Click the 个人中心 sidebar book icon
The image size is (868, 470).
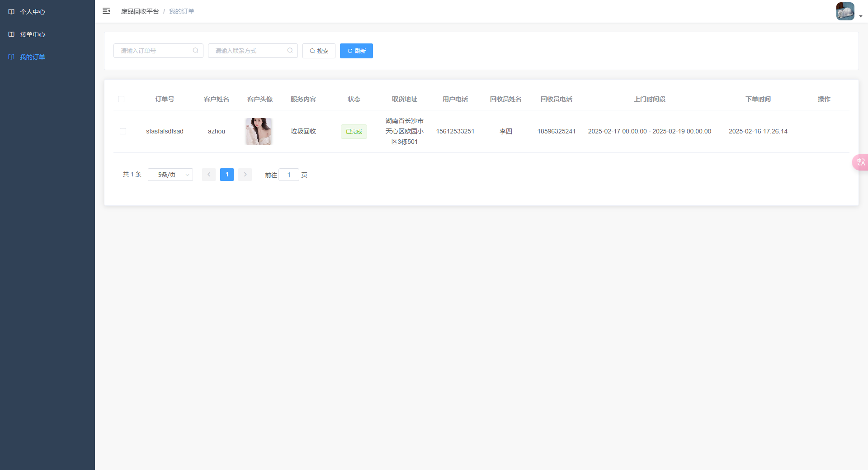tap(11, 12)
